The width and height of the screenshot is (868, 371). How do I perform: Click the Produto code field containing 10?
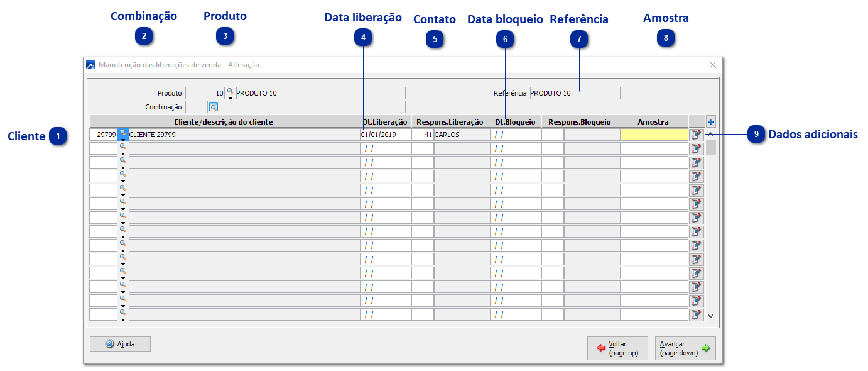pos(205,93)
